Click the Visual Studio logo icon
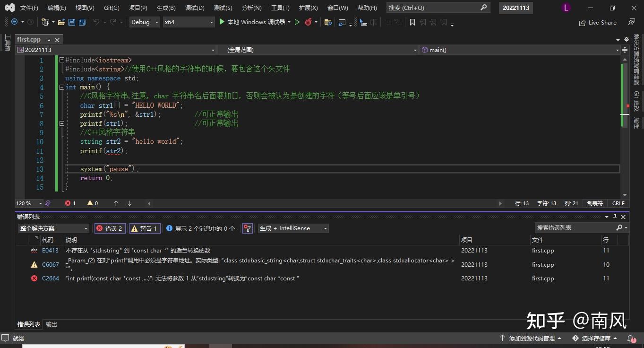644x348 pixels. 9,8
